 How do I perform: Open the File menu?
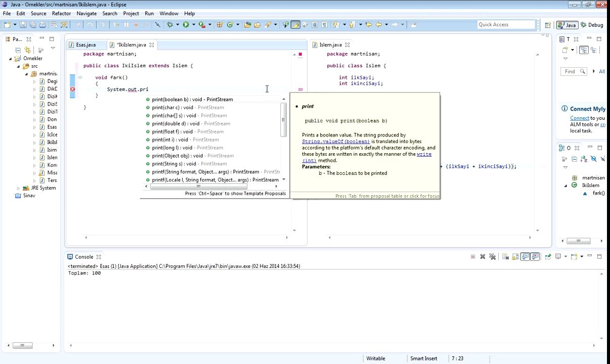pyautogui.click(x=7, y=14)
